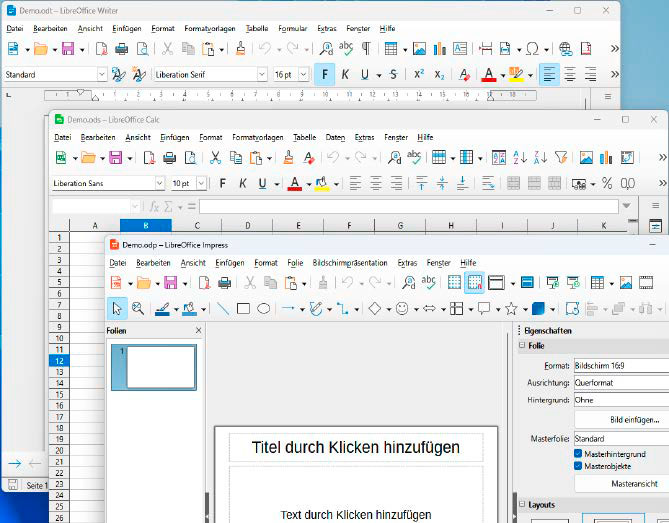Open Formular menu in Writer
This screenshot has width=669, height=523.
[292, 29]
